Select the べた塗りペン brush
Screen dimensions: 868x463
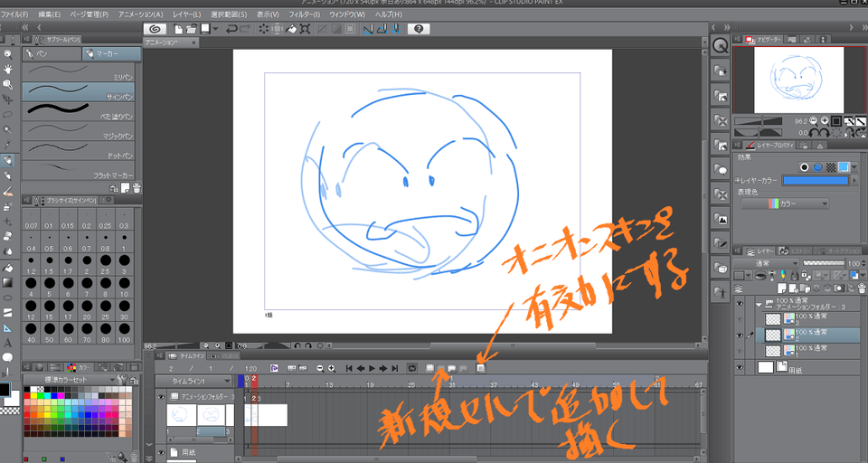click(80, 112)
